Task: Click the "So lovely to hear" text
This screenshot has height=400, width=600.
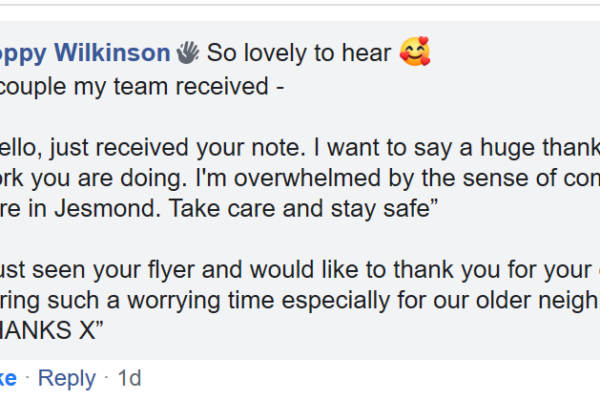Action: pos(298,53)
